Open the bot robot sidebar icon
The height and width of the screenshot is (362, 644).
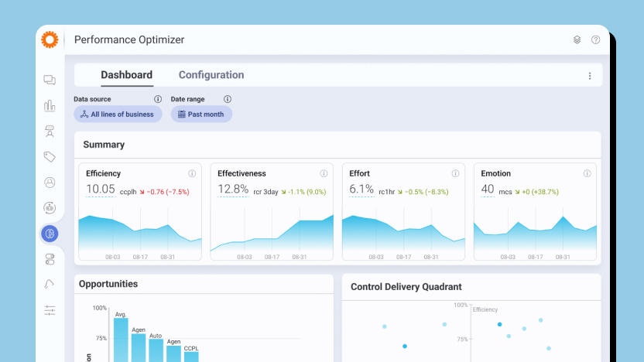click(50, 207)
